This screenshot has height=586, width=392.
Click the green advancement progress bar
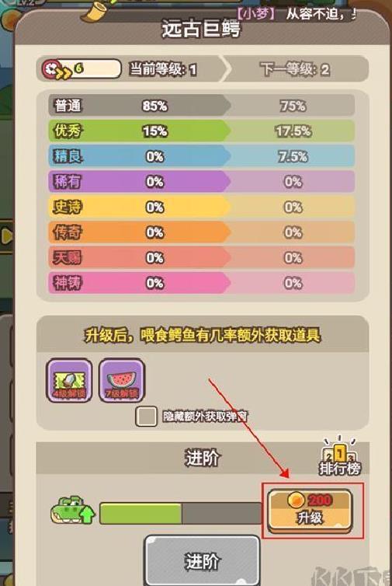(x=181, y=513)
